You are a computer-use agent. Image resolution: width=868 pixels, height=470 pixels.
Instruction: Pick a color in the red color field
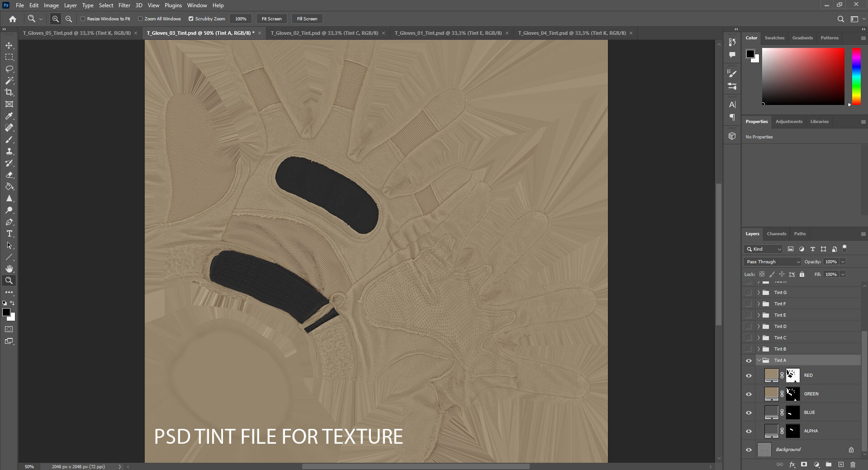coord(803,76)
